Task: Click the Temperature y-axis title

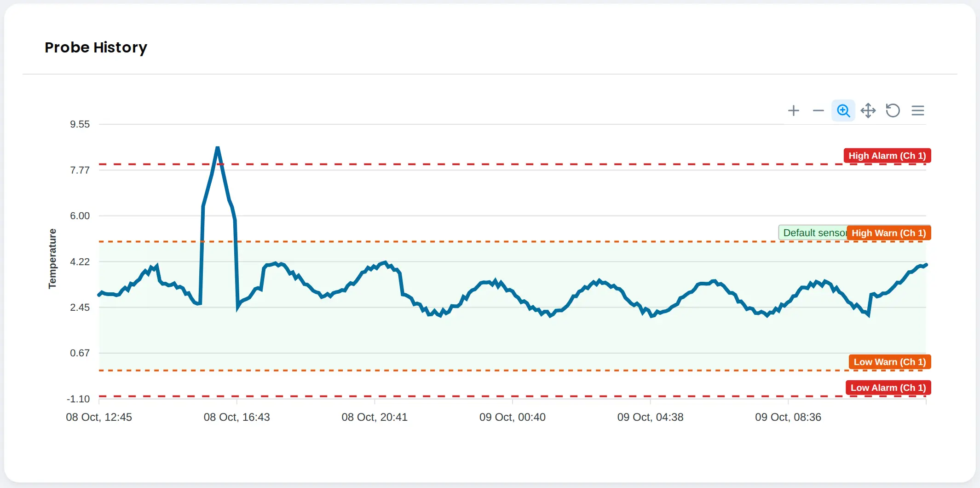Action: 52,259
